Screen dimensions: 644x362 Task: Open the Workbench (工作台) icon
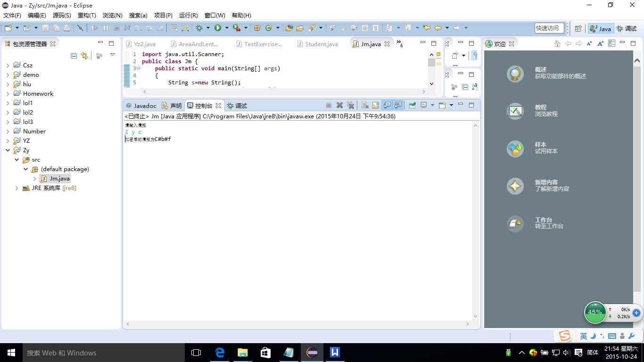[515, 224]
